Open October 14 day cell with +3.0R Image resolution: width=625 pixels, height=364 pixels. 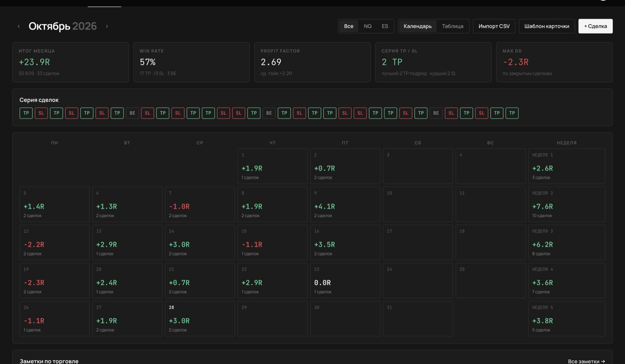(x=200, y=242)
